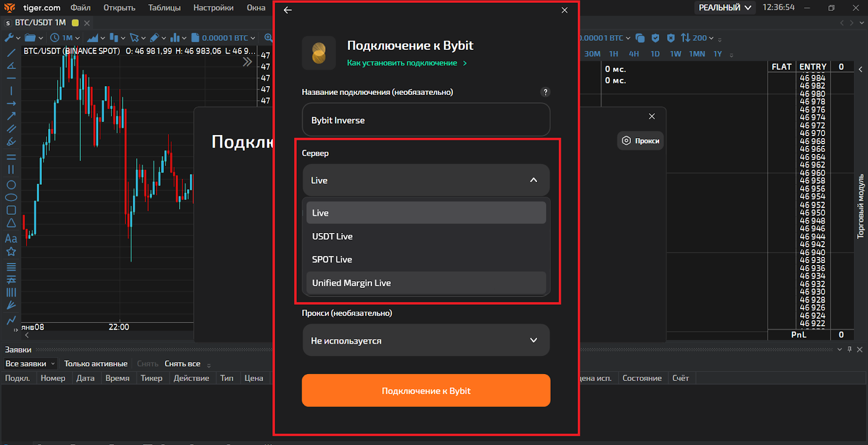Select the star marker tool
Screen dimensions: 868x445
pos(11,251)
